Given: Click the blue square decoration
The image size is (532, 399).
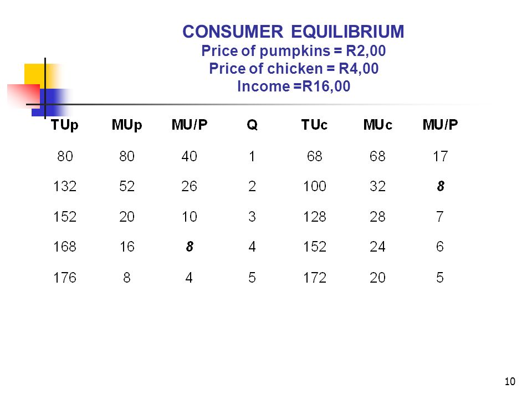Looking at the screenshot, I should 51,103.
